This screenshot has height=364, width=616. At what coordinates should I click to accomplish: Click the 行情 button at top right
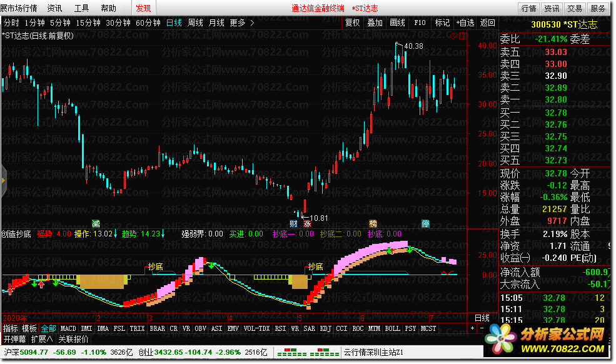click(x=528, y=8)
